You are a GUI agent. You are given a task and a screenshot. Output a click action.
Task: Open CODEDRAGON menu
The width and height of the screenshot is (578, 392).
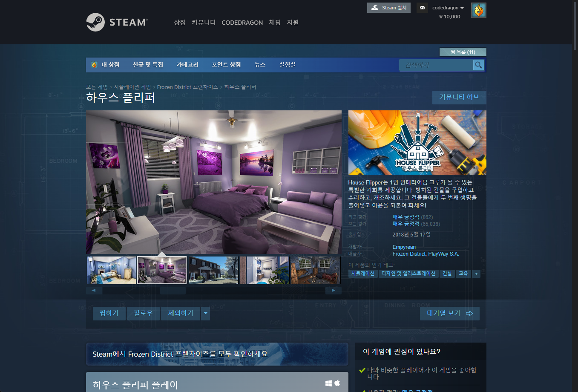click(242, 23)
